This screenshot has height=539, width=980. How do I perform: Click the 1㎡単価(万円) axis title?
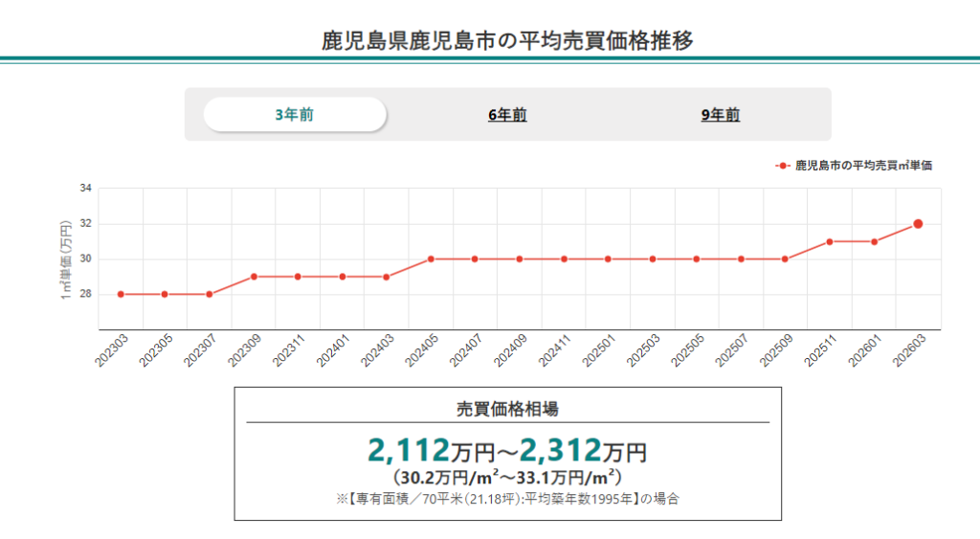pyautogui.click(x=66, y=260)
